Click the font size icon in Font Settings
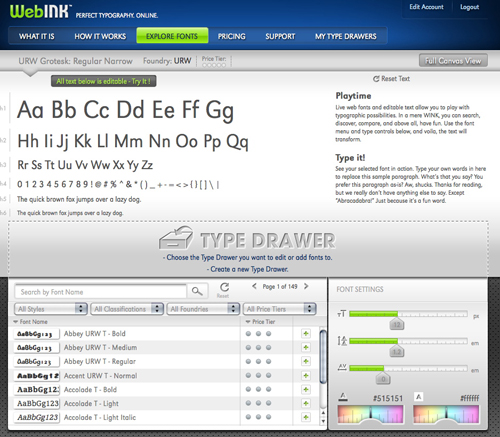Screen dimensions: 500x437 click(342, 314)
